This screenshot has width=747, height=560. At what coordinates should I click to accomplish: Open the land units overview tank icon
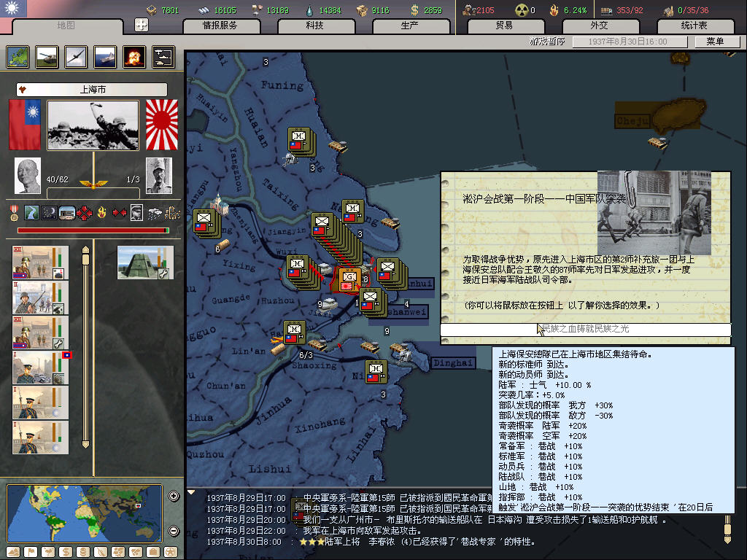(x=47, y=57)
